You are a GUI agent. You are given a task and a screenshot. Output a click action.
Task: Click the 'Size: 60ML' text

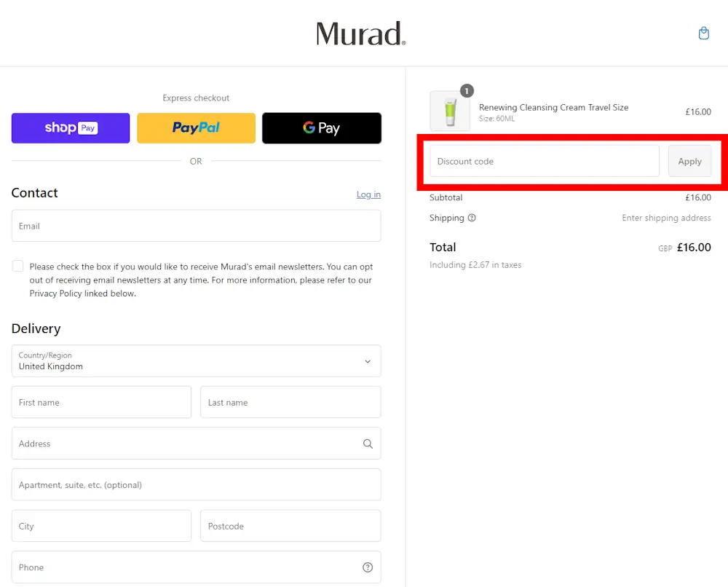coord(496,119)
